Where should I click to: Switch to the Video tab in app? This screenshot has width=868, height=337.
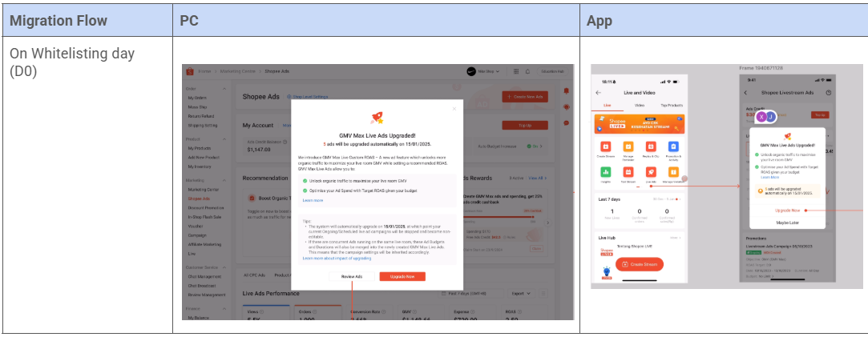640,105
